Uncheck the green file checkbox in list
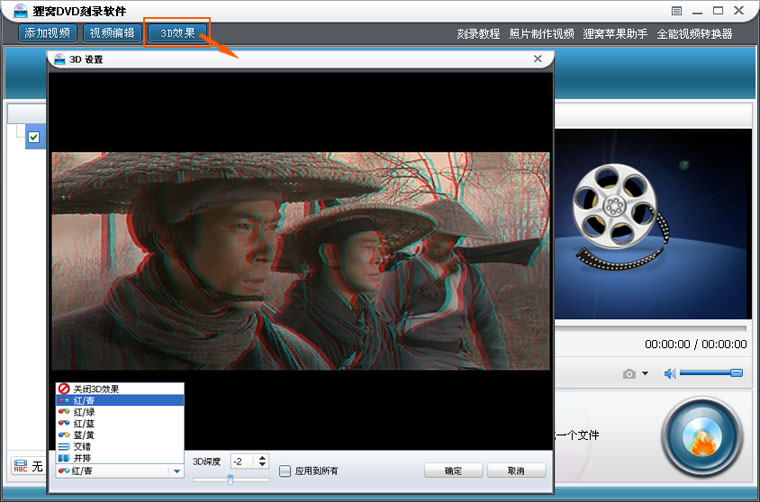Image resolution: width=760 pixels, height=502 pixels. click(x=33, y=137)
